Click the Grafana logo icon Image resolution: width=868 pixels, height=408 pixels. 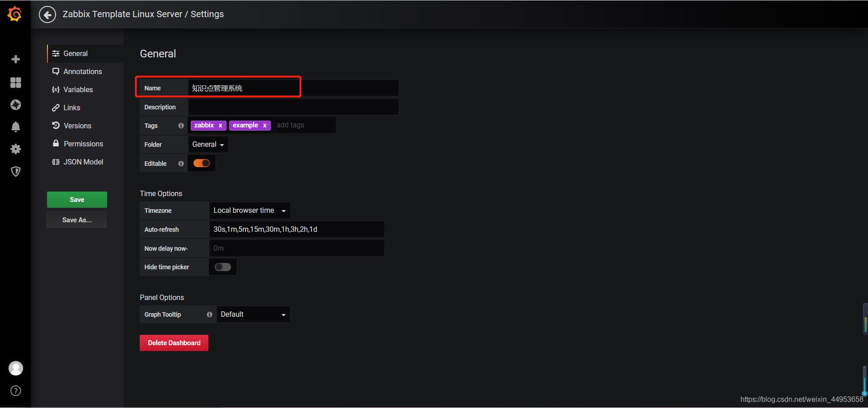(x=15, y=14)
